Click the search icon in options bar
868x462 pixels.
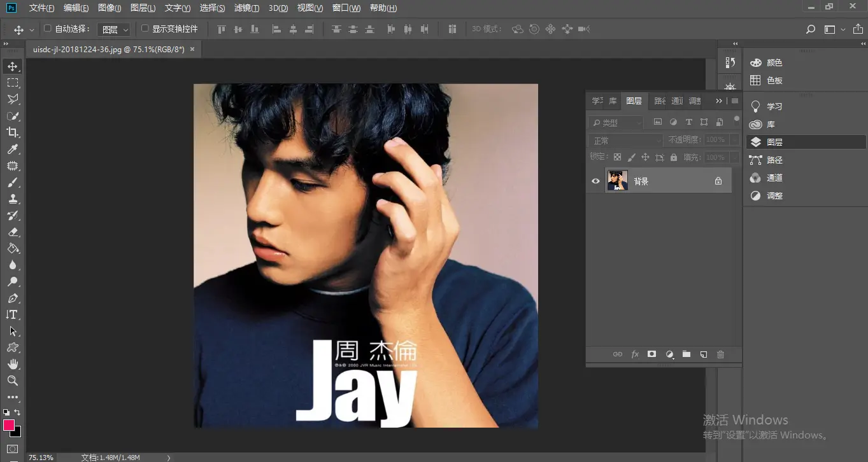[x=811, y=29]
